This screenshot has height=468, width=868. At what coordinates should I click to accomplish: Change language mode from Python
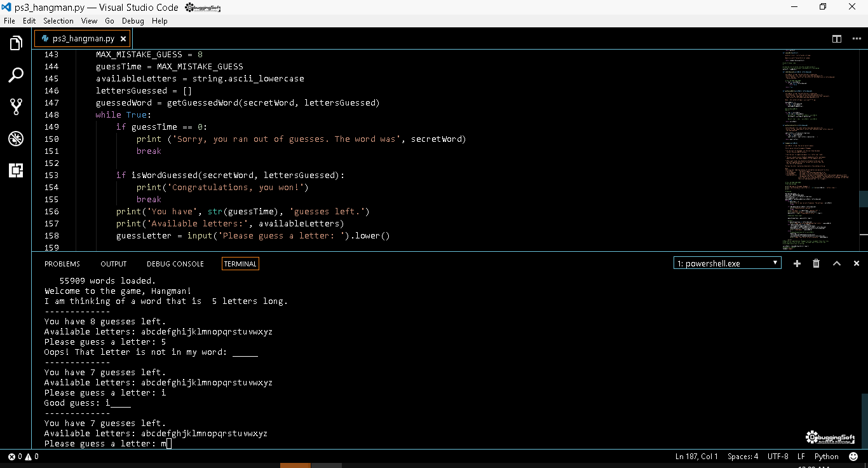tap(826, 457)
